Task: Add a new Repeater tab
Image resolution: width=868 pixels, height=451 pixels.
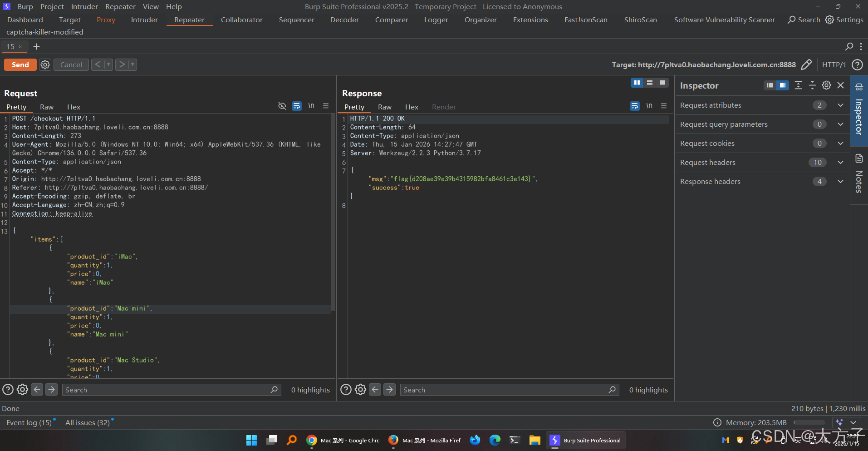Action: [37, 46]
